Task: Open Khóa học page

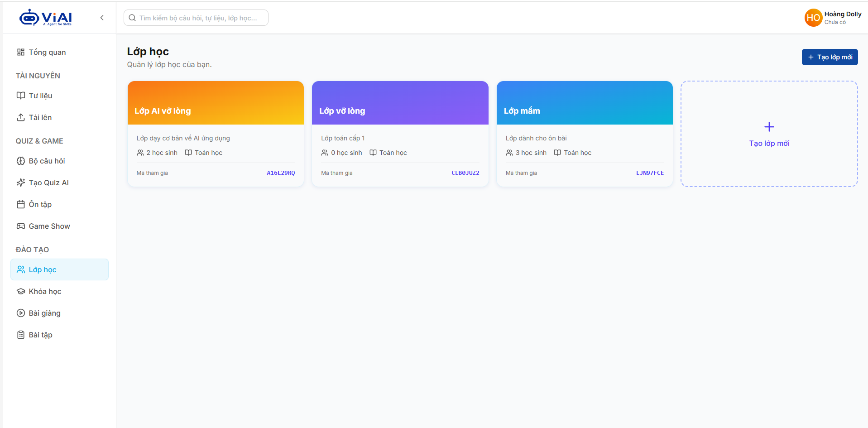Action: (x=59, y=291)
